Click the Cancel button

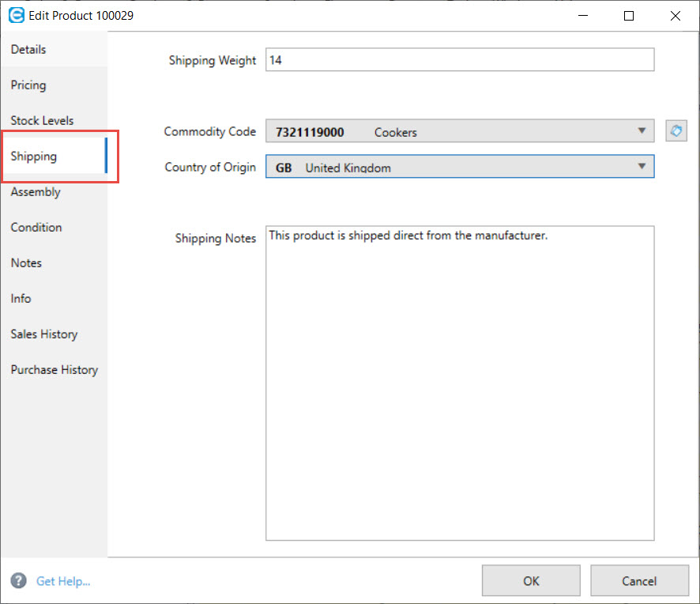click(x=638, y=580)
